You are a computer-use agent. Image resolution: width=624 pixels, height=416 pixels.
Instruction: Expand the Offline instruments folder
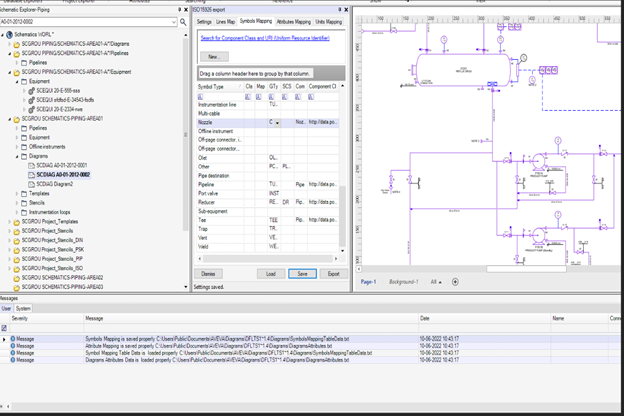[17, 147]
